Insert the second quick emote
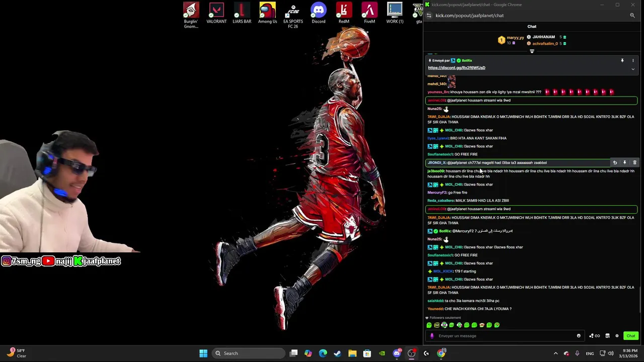This screenshot has height=362, width=644. pyautogui.click(x=437, y=325)
